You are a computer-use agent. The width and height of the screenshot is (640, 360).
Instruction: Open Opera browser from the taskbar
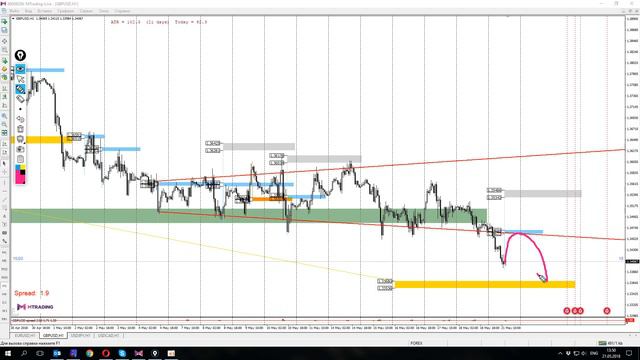[106, 353]
